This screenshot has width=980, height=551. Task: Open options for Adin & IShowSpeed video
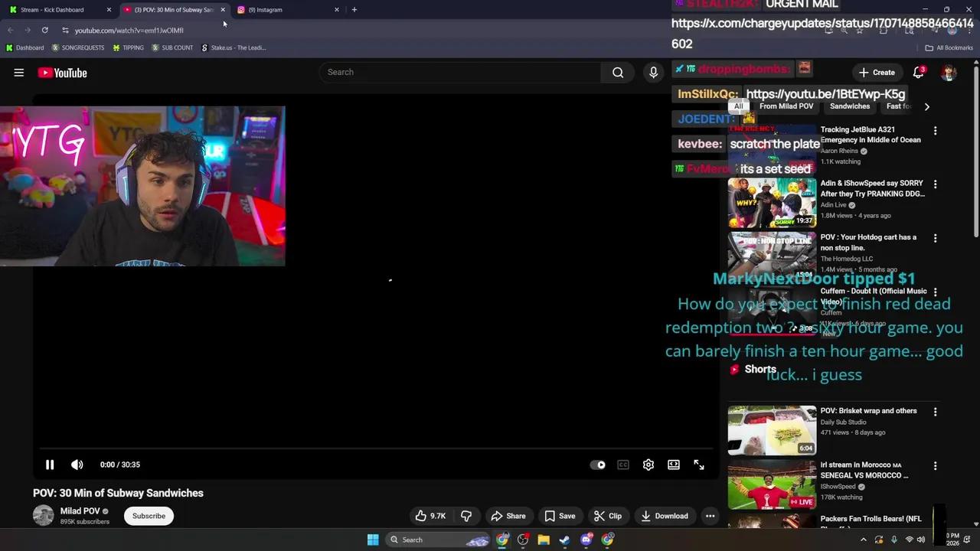[x=935, y=184]
